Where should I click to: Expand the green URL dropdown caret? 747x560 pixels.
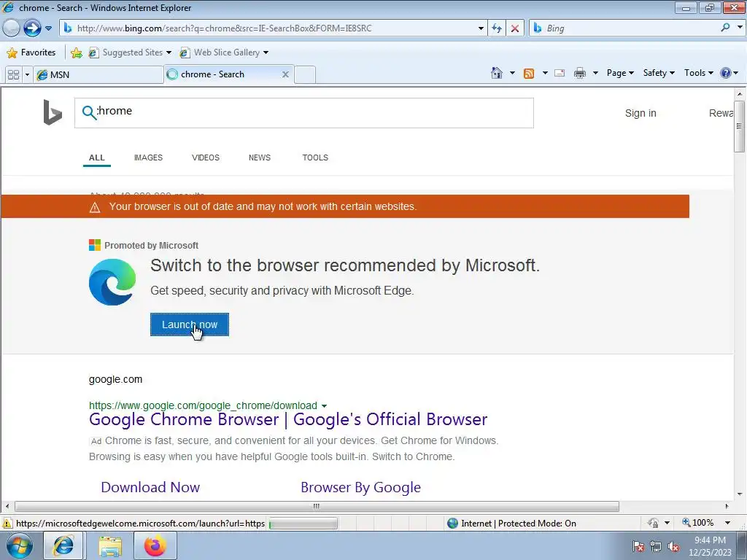(324, 406)
